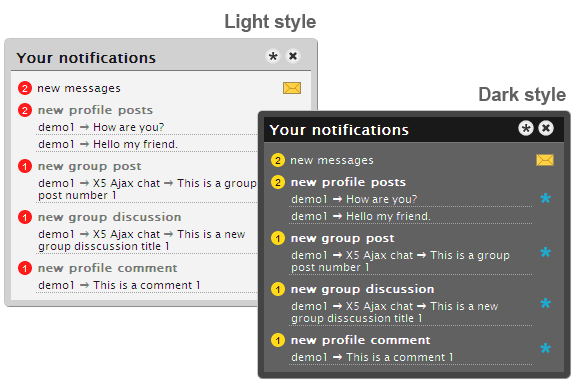
Task: Click the 'Dark style' caption
Action: point(522,95)
